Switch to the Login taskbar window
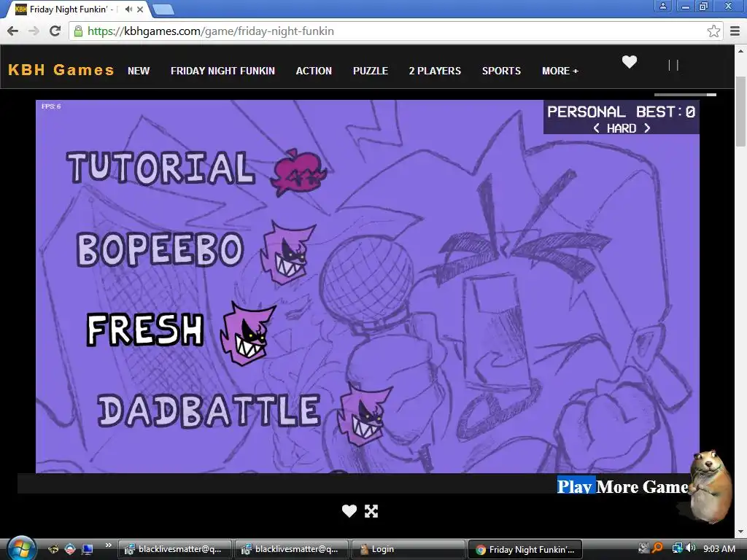The image size is (747, 560). (408, 550)
